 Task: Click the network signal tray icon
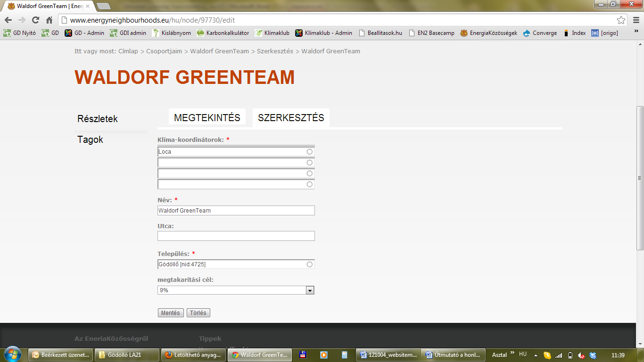[559, 355]
